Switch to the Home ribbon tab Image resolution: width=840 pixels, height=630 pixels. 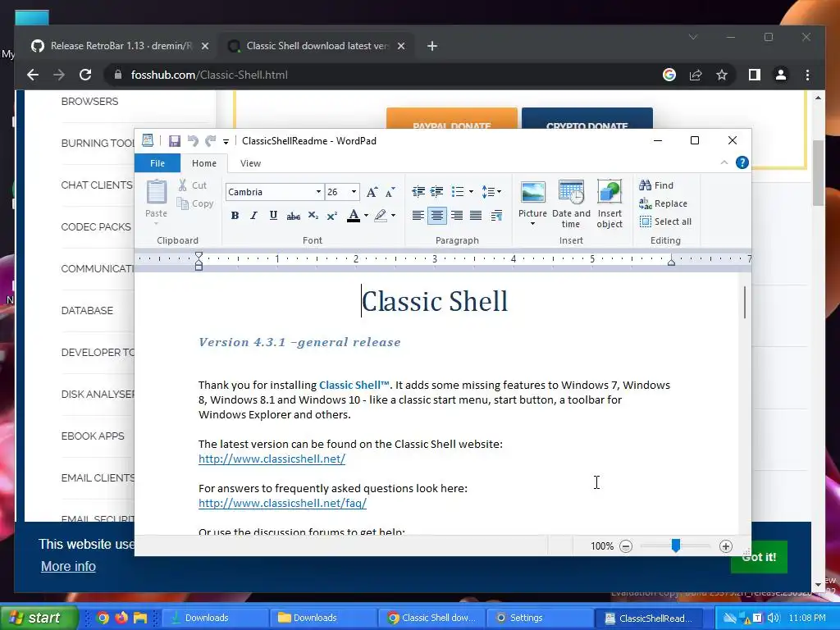(x=204, y=163)
